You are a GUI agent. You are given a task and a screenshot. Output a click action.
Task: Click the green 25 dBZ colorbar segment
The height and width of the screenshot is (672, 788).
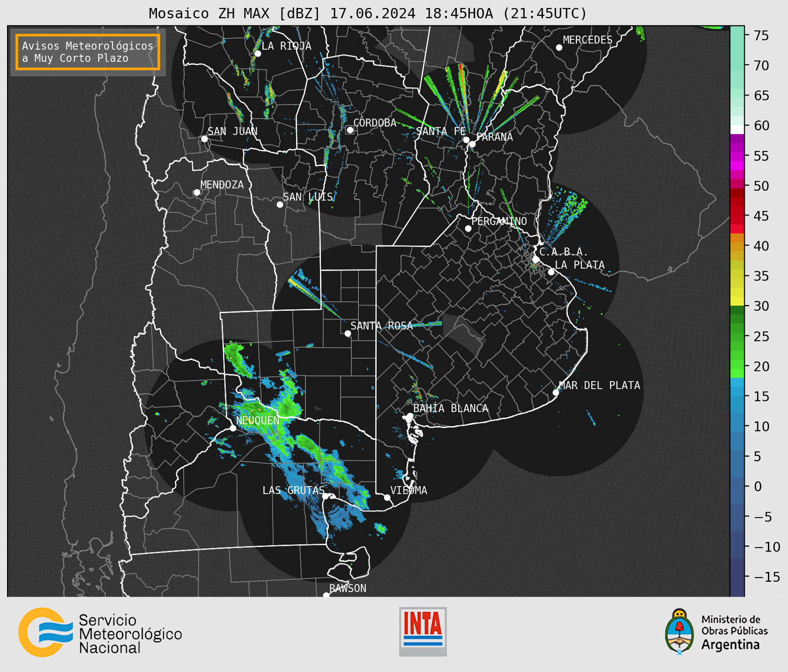(737, 336)
